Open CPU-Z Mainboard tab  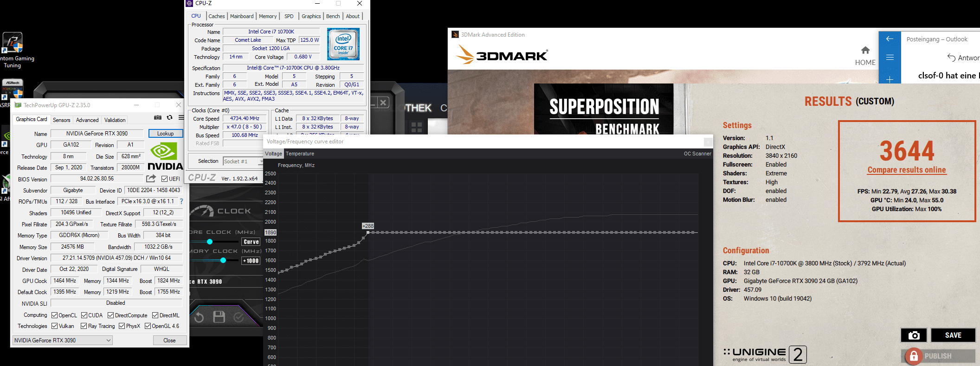pos(242,16)
